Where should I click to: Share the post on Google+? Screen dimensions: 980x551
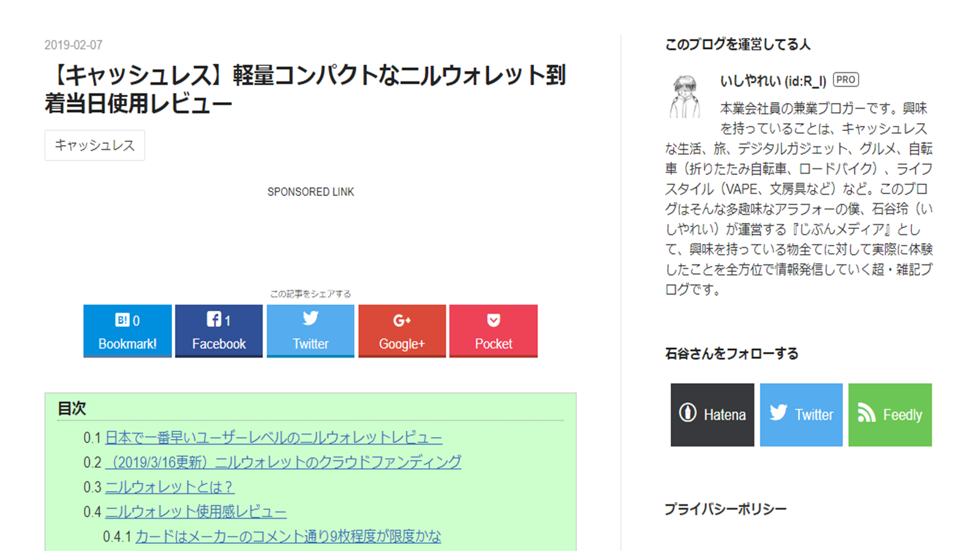(402, 331)
